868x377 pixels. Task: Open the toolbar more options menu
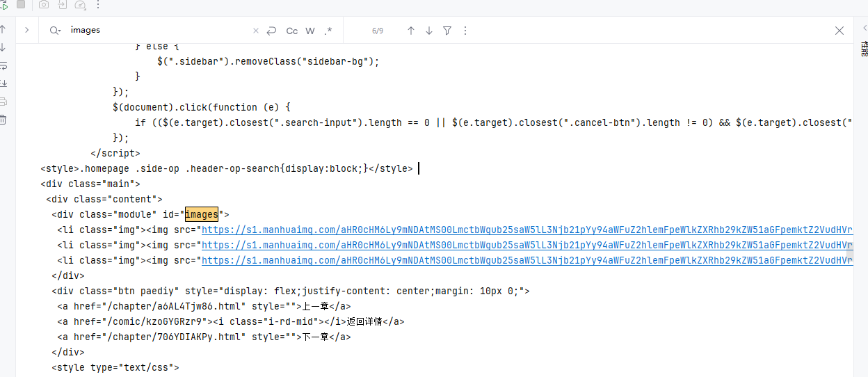click(x=97, y=5)
